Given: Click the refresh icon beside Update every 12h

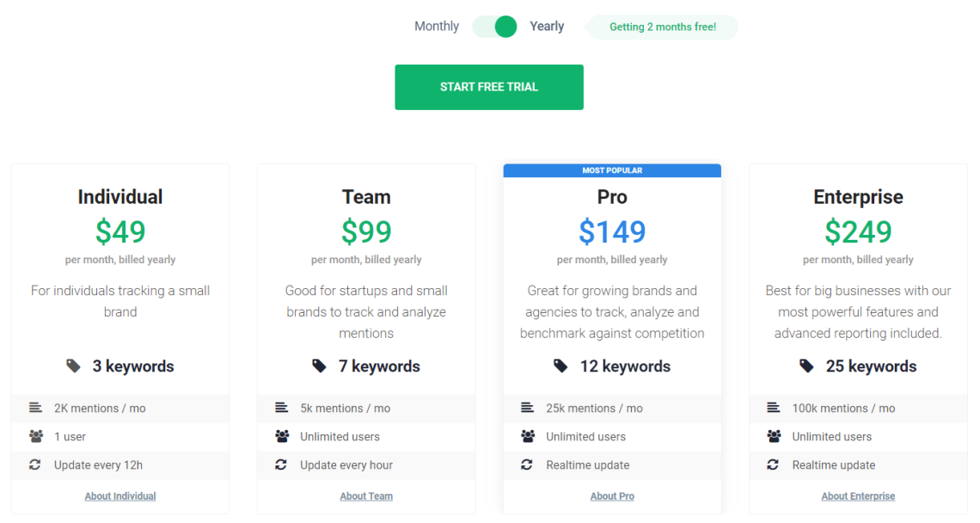Looking at the screenshot, I should pos(35,465).
